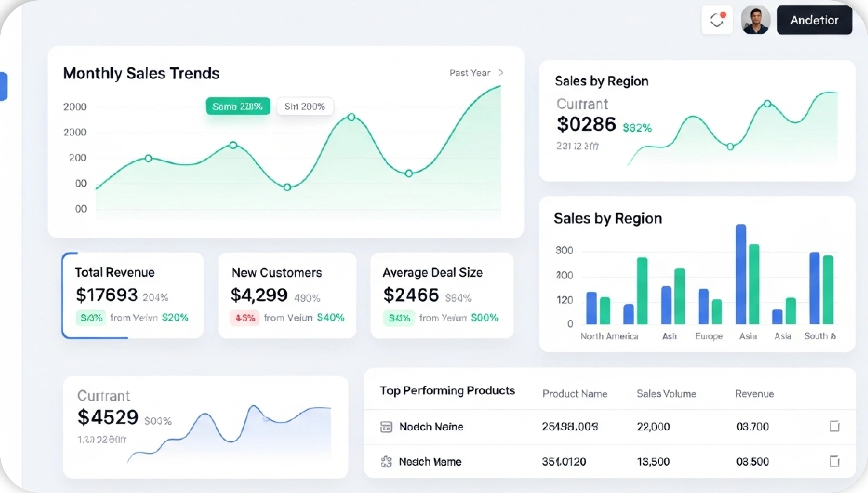Click the North America axis label
Viewport: 868px width, 493px height.
pyautogui.click(x=609, y=336)
